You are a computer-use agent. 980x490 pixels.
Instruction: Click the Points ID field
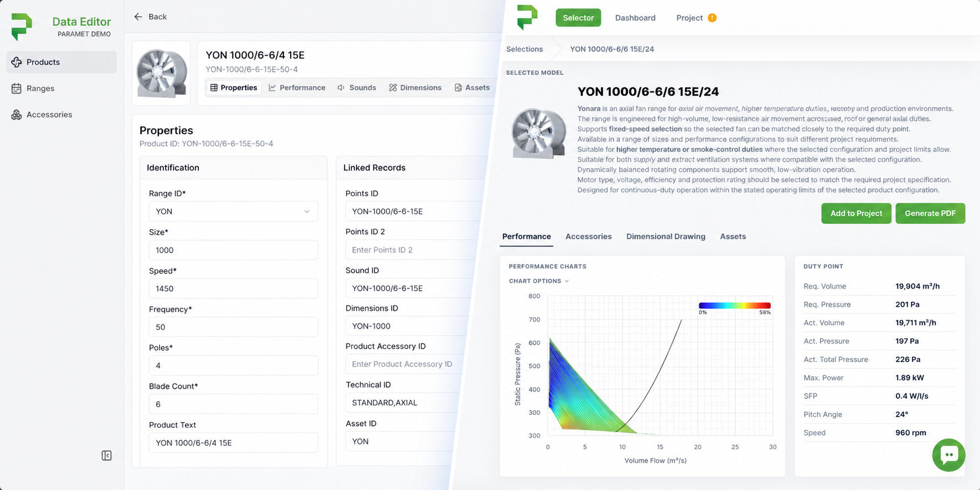(x=414, y=212)
